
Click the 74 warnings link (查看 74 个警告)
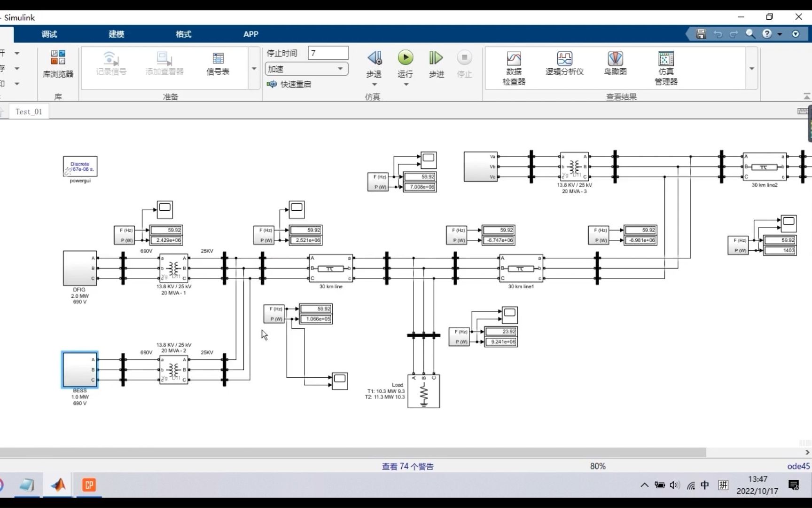coord(407,466)
